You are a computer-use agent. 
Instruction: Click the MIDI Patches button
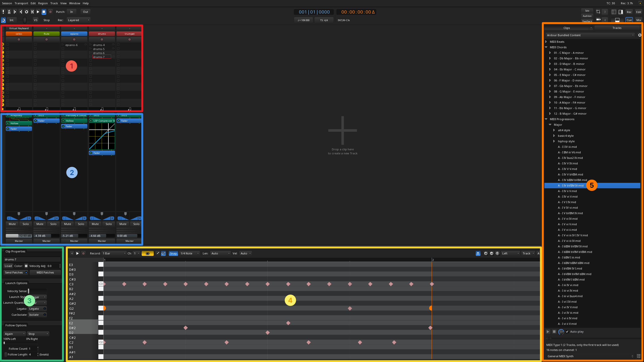45,273
